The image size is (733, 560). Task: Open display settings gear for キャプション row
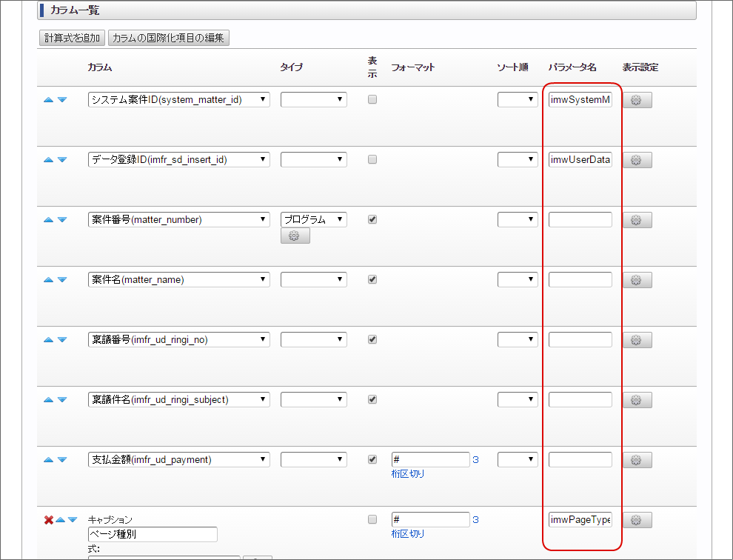pyautogui.click(x=637, y=519)
